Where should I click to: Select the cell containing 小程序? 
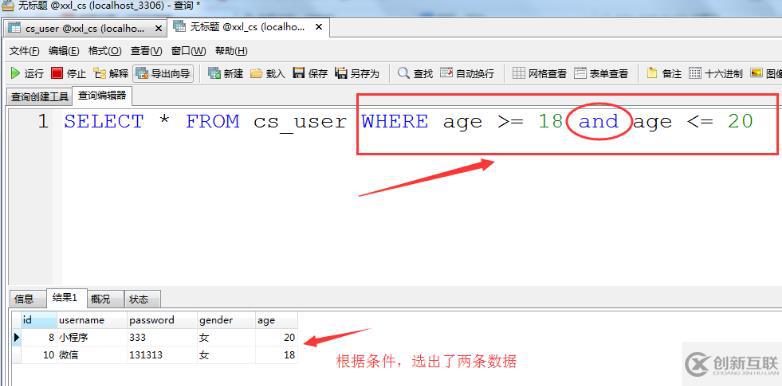pos(92,338)
